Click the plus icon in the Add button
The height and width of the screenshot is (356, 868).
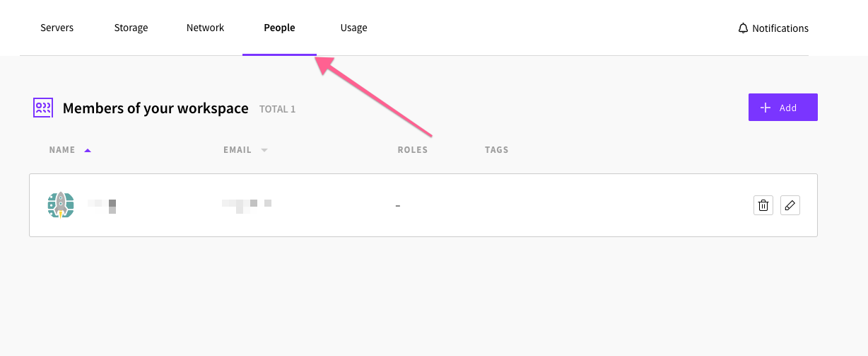point(765,108)
